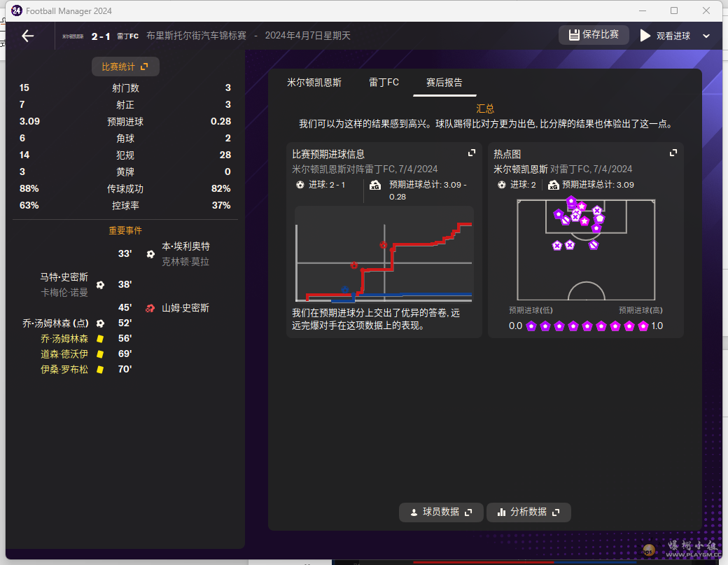Switch to the 雷丁FC tab
The image size is (728, 565).
coord(384,83)
